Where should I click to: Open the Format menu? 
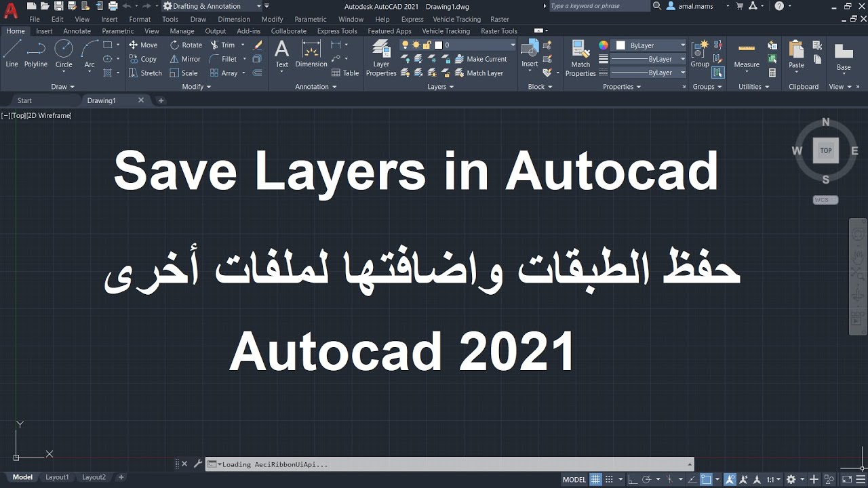(140, 19)
